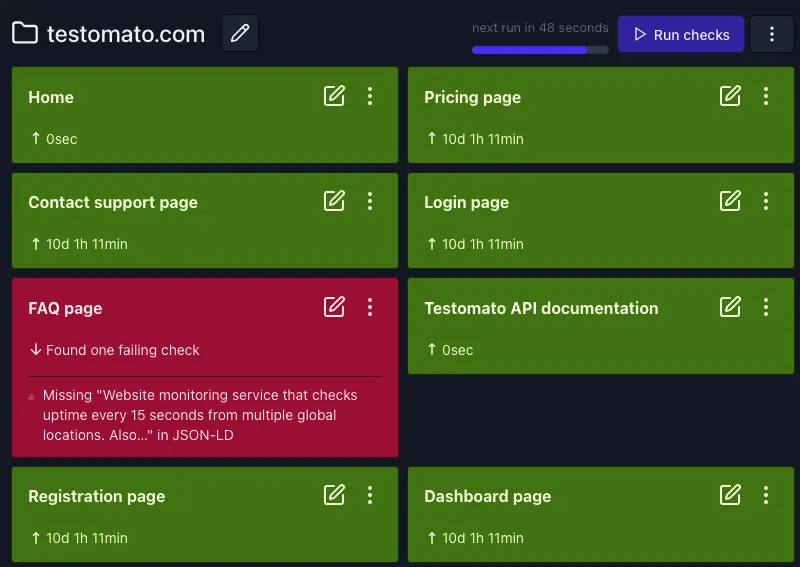Viewport: 800px width, 567px height.
Task: Open more options for Login page
Action: tap(766, 201)
